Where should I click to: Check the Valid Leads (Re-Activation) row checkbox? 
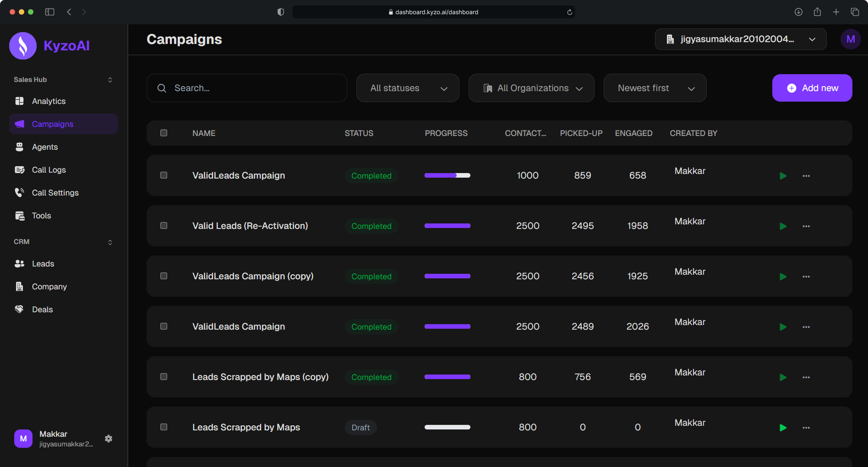pyautogui.click(x=164, y=226)
